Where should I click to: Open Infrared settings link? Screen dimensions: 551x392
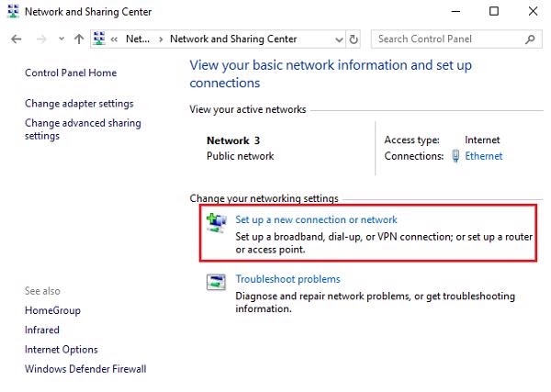[x=42, y=330]
